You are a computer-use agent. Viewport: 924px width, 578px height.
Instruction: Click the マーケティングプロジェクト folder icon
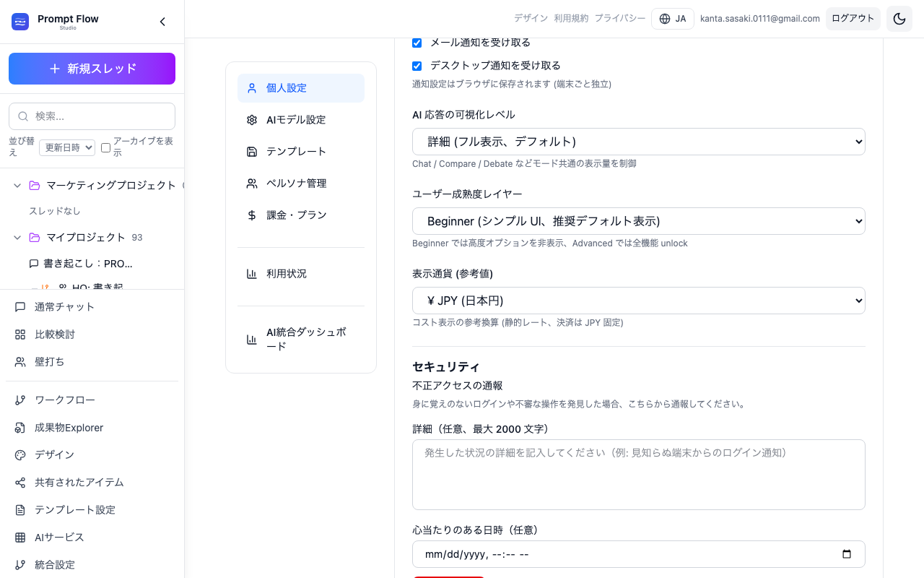[35, 186]
